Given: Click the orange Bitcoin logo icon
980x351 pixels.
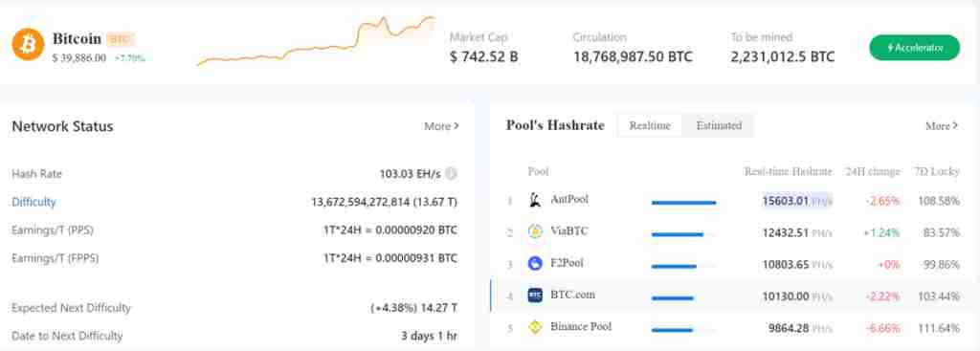Looking at the screenshot, I should click(x=28, y=44).
